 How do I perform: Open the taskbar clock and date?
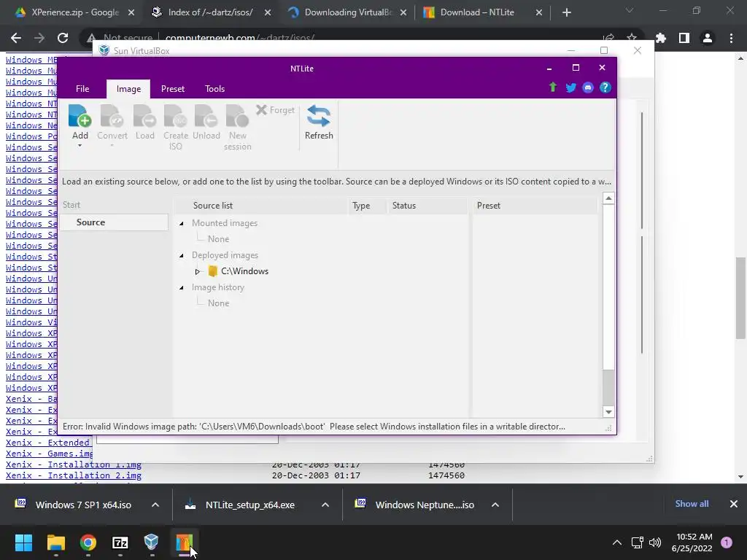tap(692, 542)
